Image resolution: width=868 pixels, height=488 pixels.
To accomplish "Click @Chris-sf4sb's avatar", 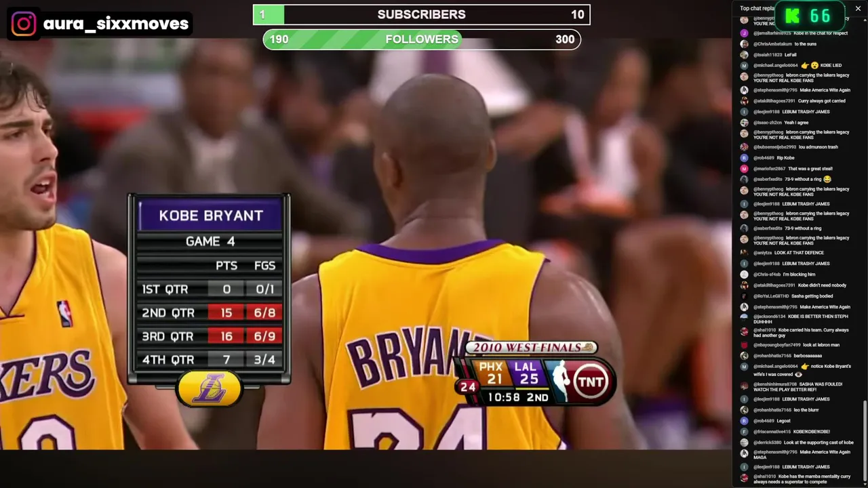I will pyautogui.click(x=745, y=274).
